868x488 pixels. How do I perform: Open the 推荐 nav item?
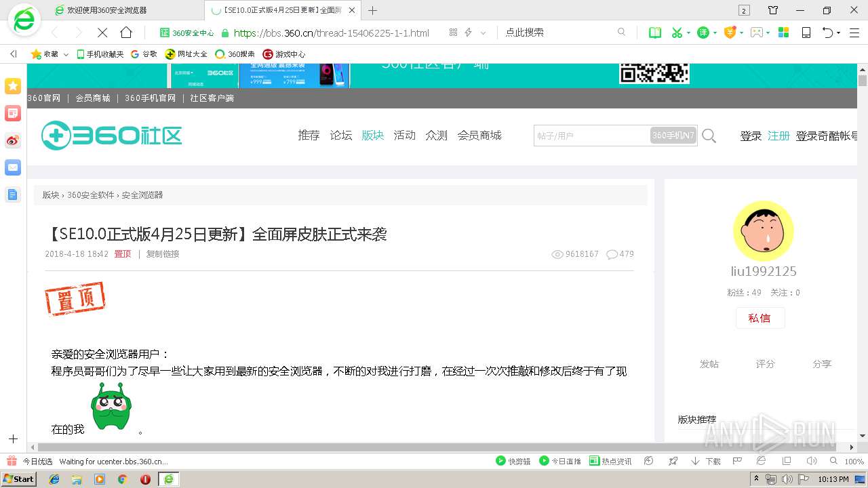[x=309, y=136]
